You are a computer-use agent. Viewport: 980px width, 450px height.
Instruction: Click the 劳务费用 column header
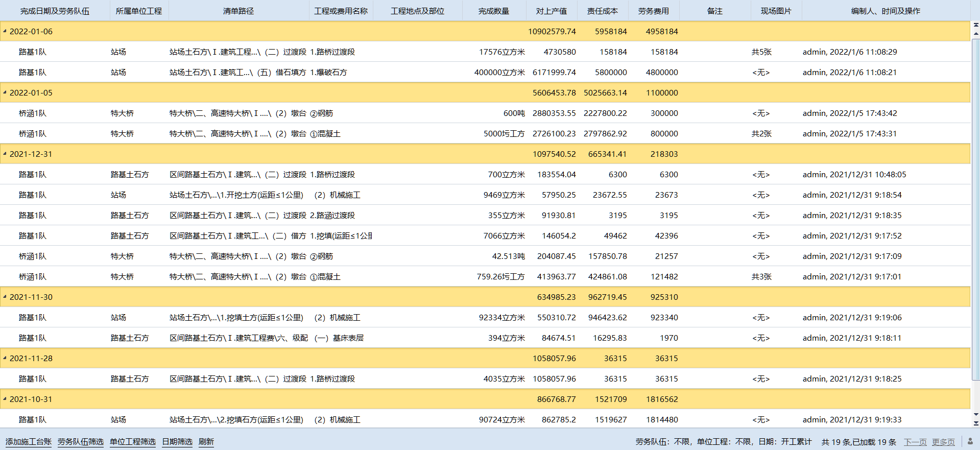(654, 11)
